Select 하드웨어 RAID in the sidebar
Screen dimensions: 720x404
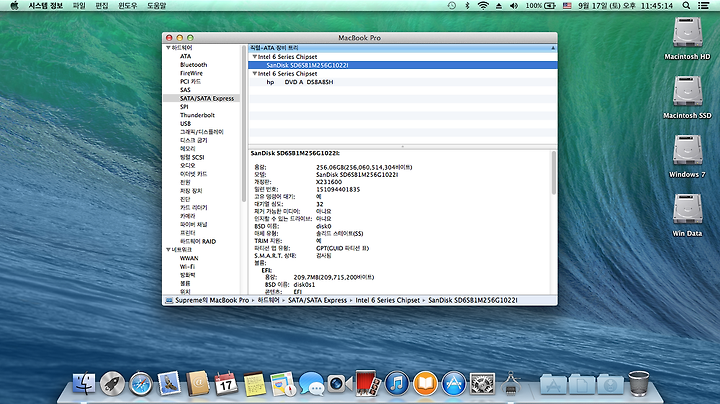[198, 241]
